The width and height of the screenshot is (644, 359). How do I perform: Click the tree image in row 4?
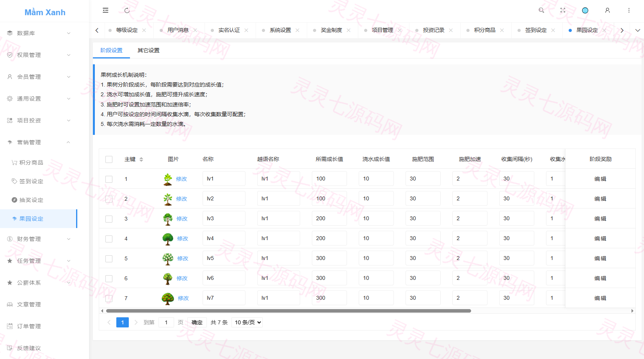tap(168, 239)
